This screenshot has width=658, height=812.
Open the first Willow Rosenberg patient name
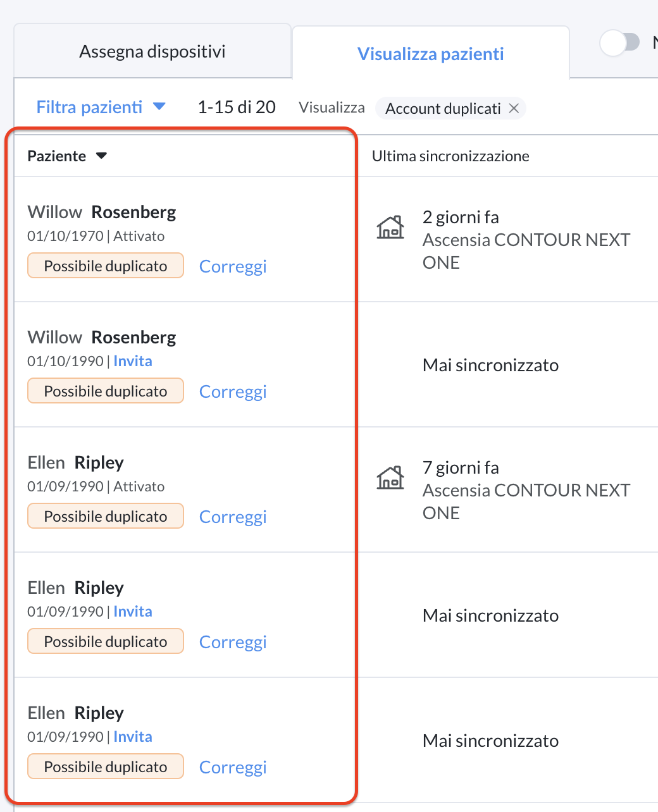(102, 212)
